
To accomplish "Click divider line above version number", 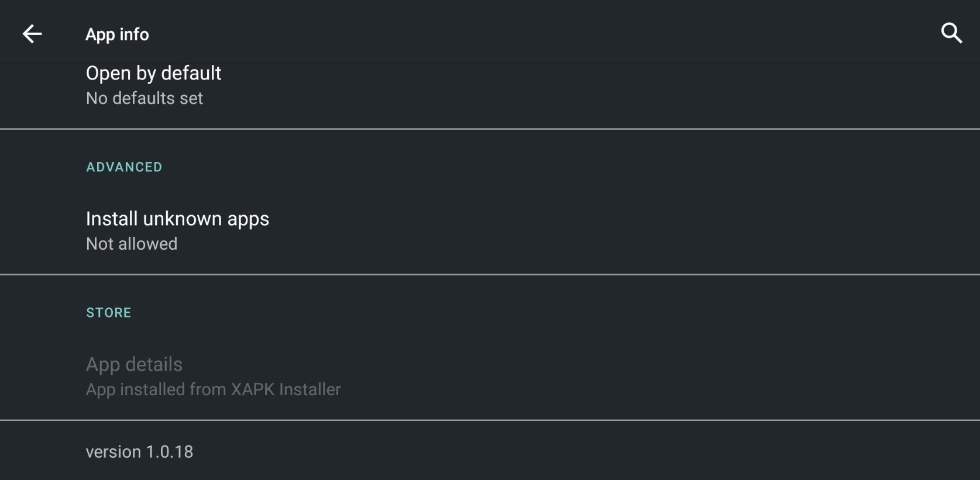I will (x=490, y=420).
